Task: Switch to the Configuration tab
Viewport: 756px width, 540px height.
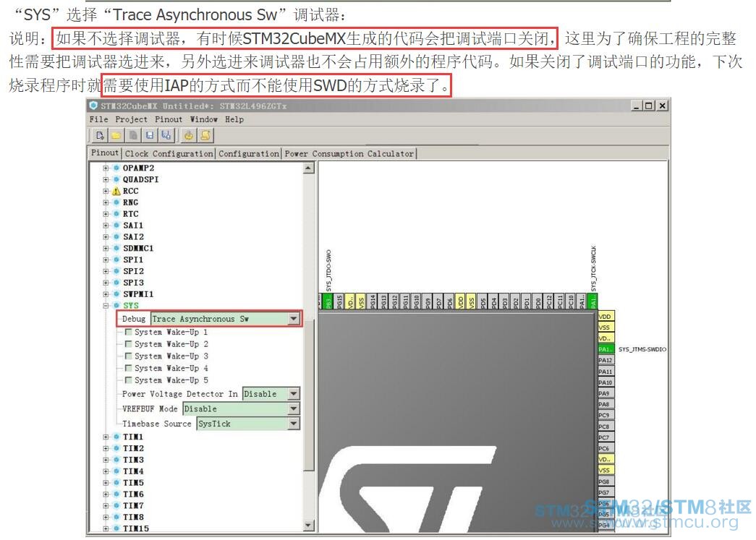Action: pos(249,154)
